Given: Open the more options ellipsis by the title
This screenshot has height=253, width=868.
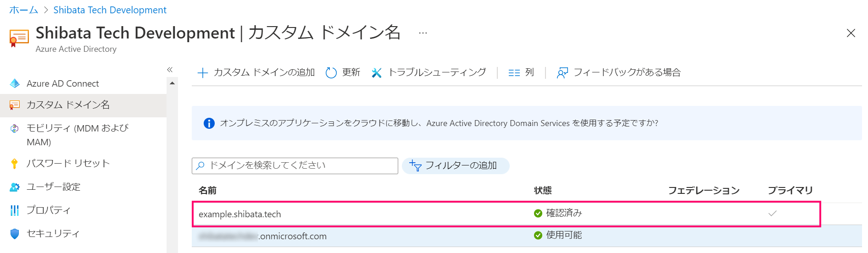Looking at the screenshot, I should point(423,33).
